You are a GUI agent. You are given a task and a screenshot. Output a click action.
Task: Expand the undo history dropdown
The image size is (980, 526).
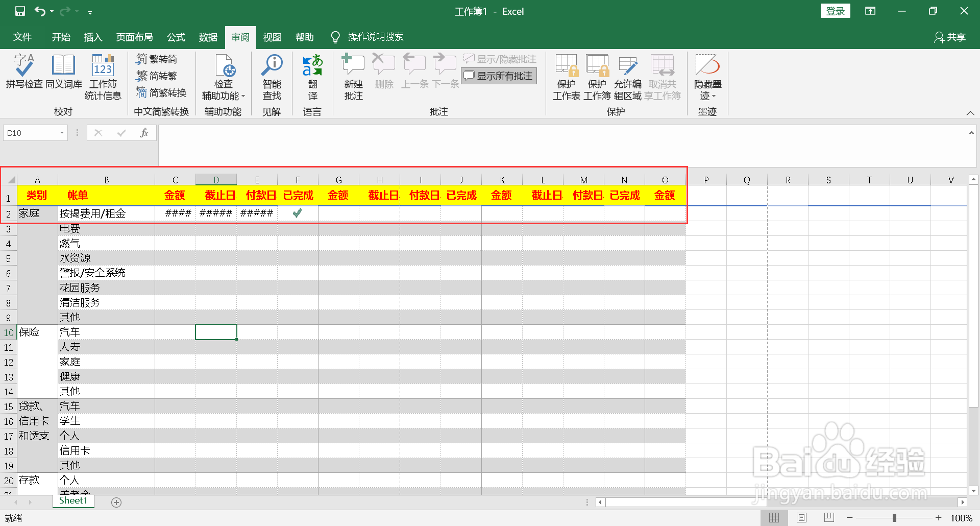click(51, 11)
